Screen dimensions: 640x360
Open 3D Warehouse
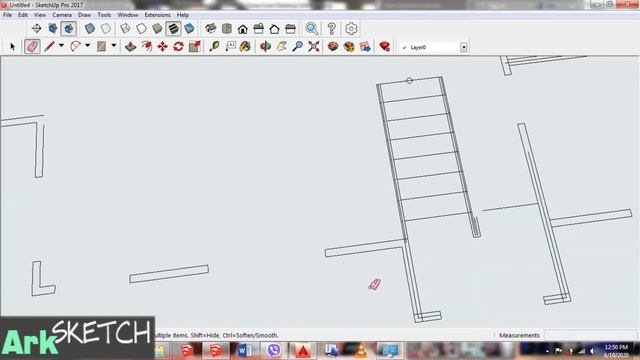click(333, 46)
